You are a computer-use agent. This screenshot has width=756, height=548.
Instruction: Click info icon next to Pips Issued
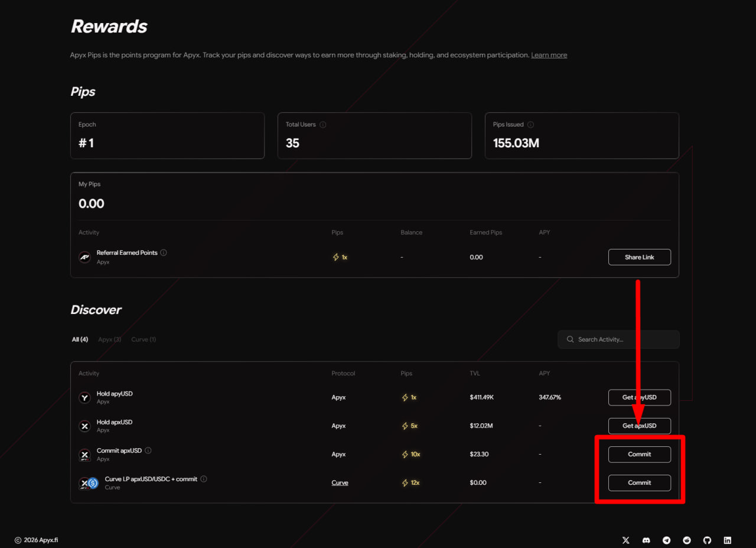[x=530, y=125]
